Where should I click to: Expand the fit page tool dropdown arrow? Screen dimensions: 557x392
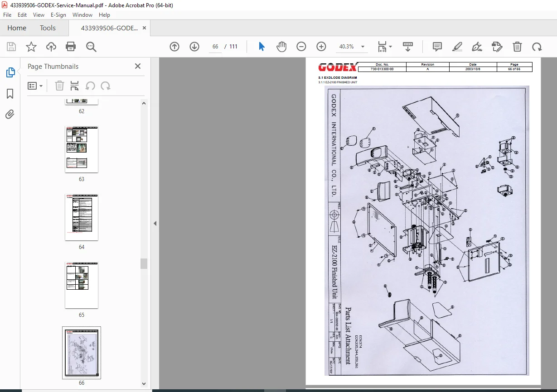(x=391, y=47)
